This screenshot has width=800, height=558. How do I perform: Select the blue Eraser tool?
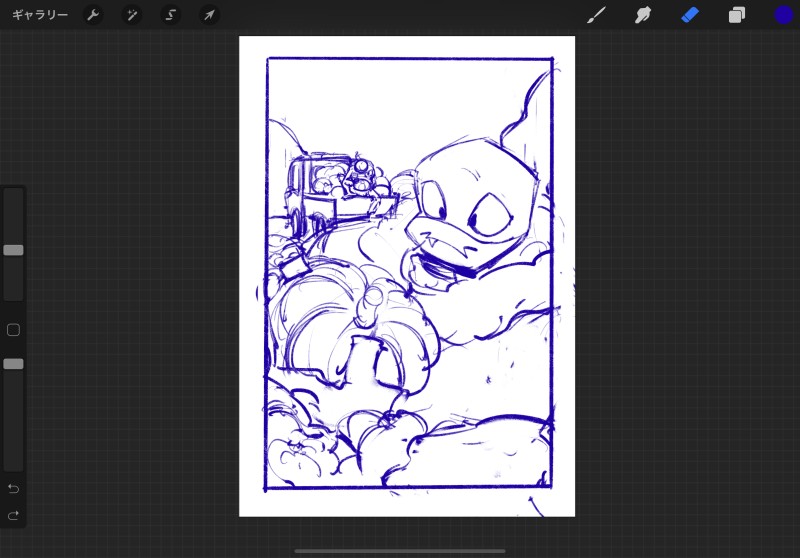pos(690,15)
